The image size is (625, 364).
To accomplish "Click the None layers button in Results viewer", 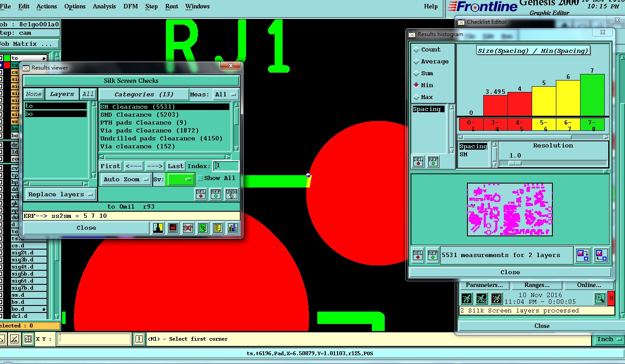I will [33, 94].
